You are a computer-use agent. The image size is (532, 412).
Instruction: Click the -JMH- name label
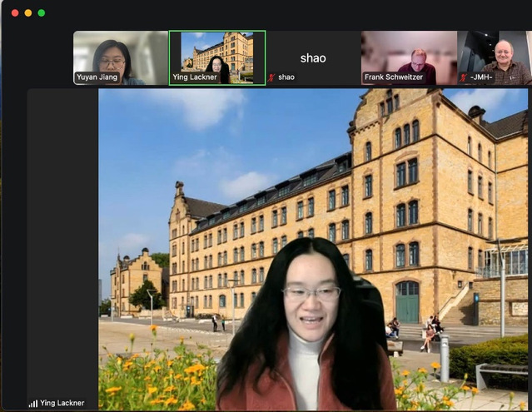pyautogui.click(x=480, y=77)
